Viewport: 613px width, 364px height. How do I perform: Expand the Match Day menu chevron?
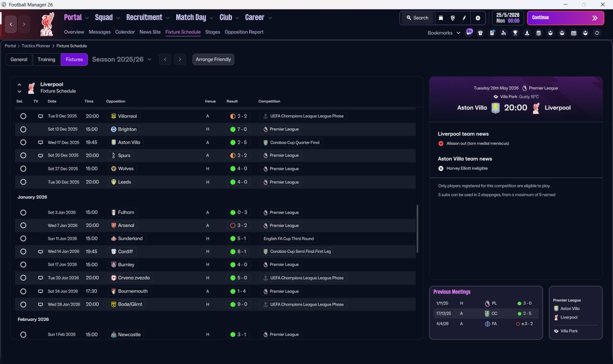click(x=212, y=18)
